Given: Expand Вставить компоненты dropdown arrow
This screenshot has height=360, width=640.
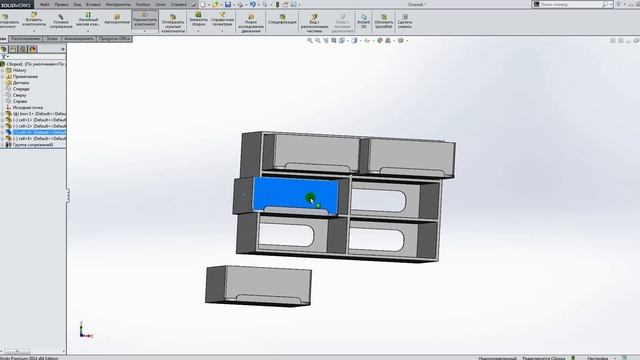Looking at the screenshot, I should 33,31.
